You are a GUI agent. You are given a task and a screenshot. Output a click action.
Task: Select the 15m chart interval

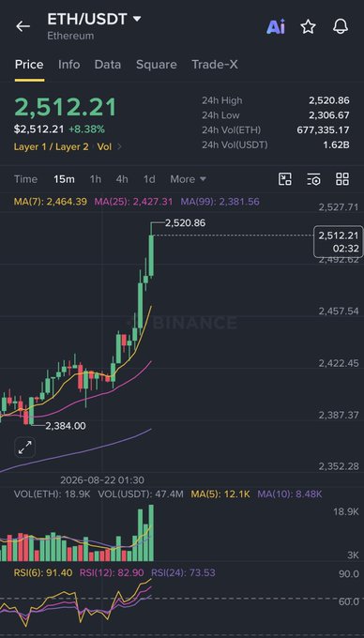(x=64, y=179)
